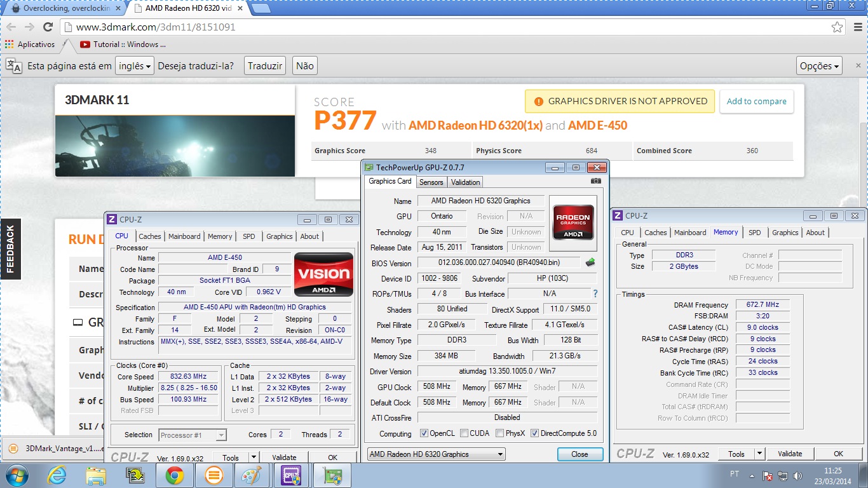This screenshot has width=868, height=488.
Task: Save BIOS using the chip icon in GPU-Z
Action: pos(590,262)
